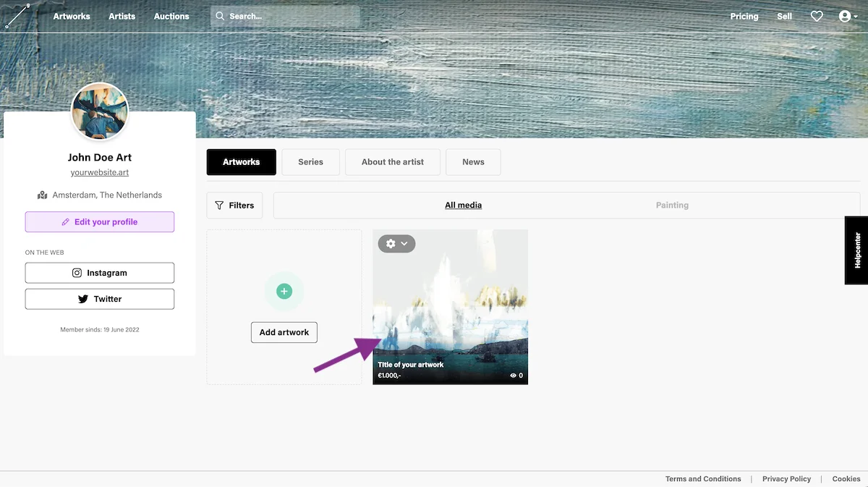Click the Add artwork button
This screenshot has width=868, height=487.
coord(284,332)
